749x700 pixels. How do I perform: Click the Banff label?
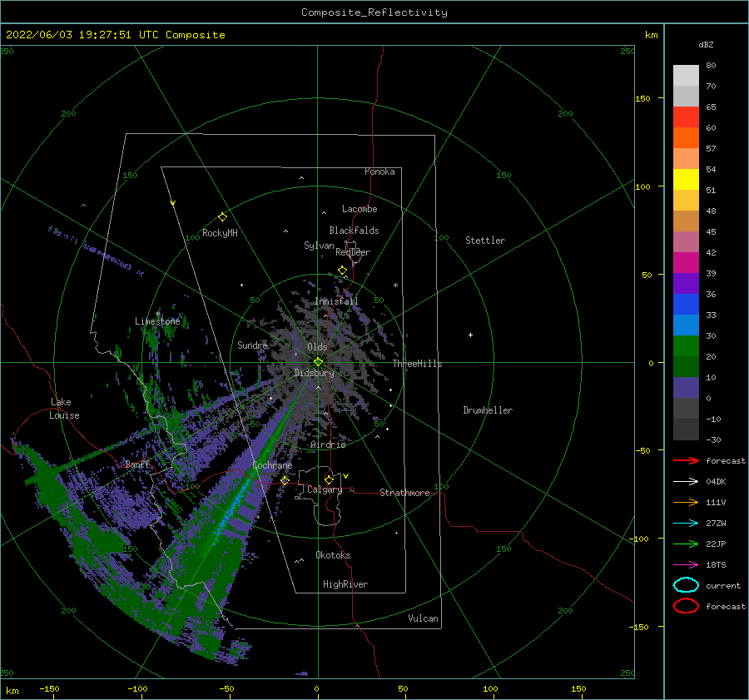click(137, 464)
